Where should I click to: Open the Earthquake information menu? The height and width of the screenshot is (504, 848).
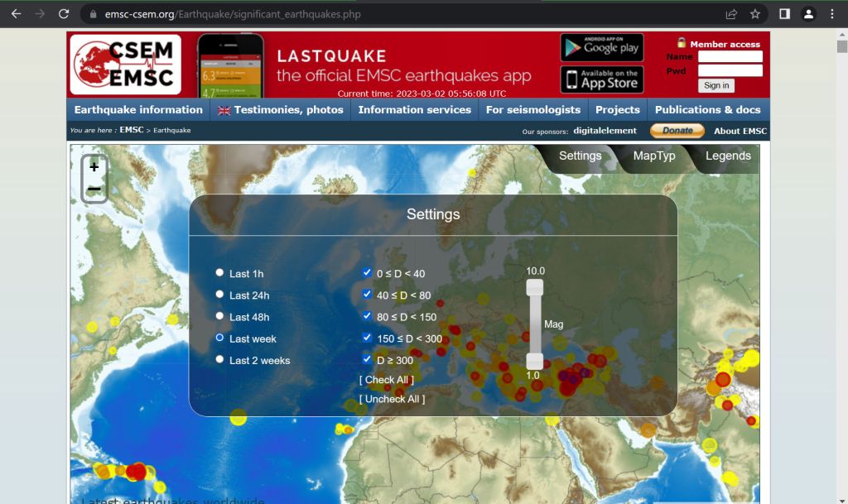[138, 110]
